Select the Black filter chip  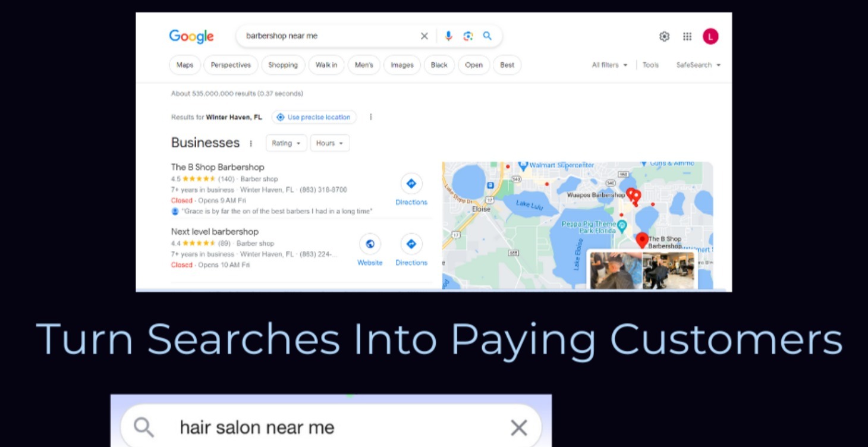[x=439, y=65]
